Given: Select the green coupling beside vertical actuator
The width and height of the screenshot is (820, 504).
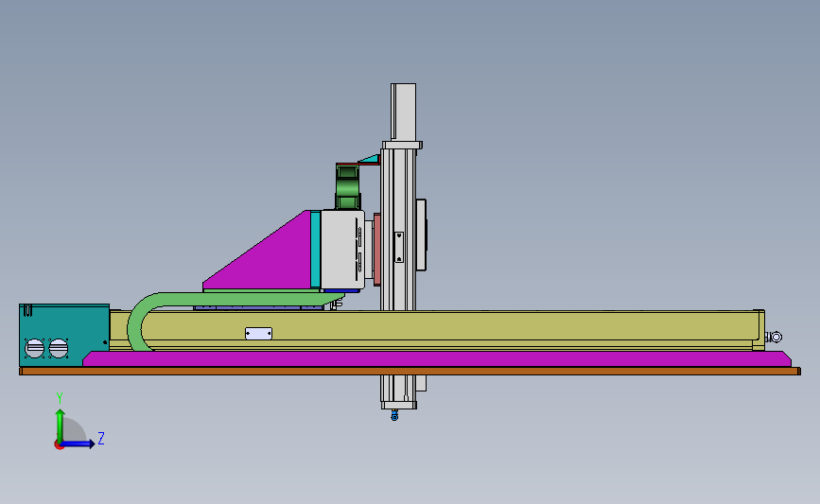Looking at the screenshot, I should 347,187.
